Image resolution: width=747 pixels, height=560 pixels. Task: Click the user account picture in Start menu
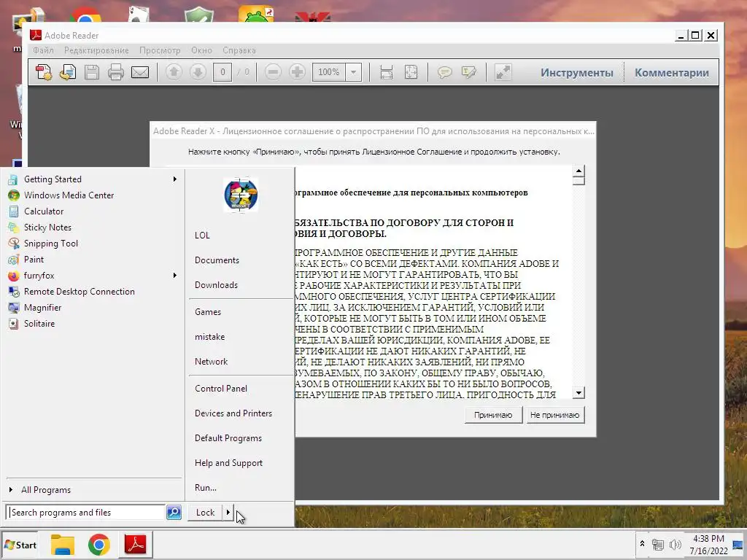pyautogui.click(x=241, y=195)
